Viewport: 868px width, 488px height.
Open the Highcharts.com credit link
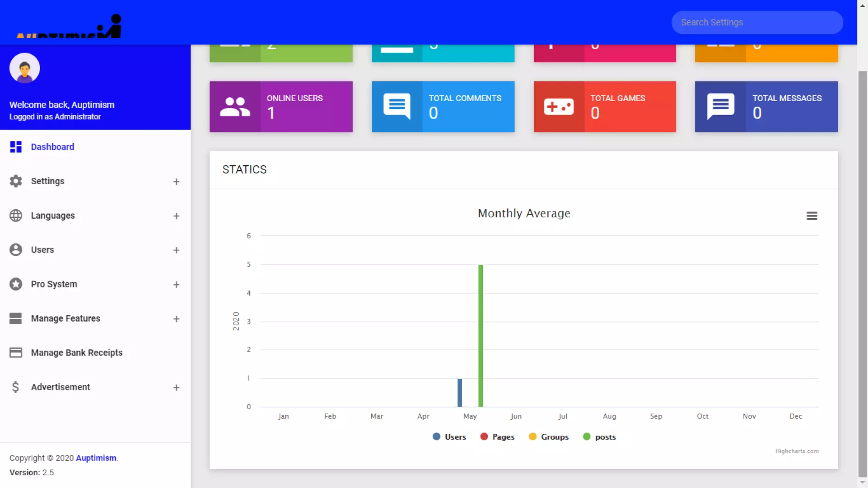[x=797, y=451]
